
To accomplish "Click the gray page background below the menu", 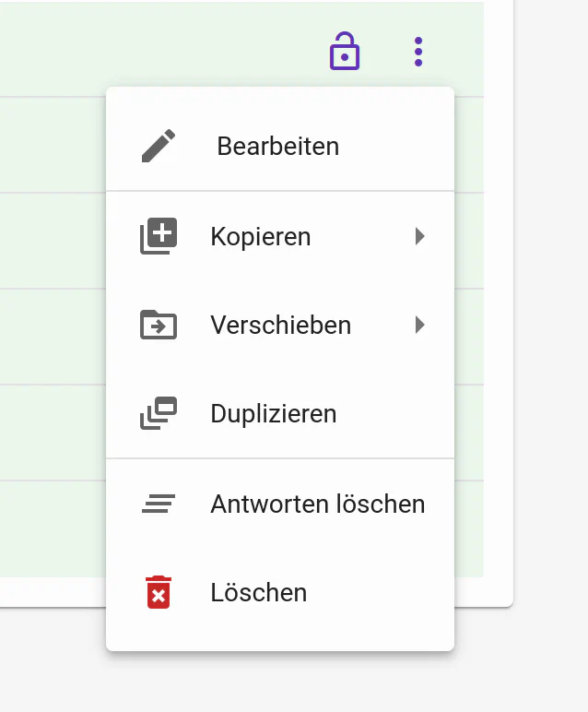I will (276, 682).
